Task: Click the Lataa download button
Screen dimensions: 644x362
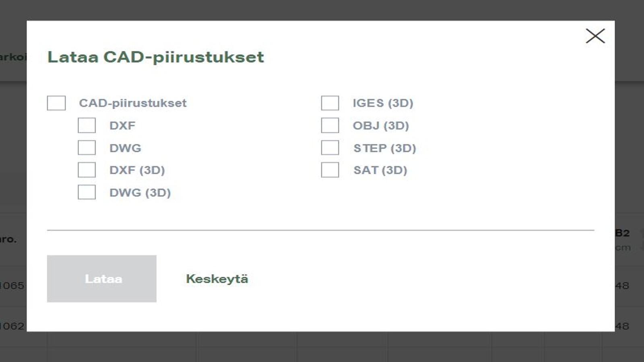Action: 102,278
